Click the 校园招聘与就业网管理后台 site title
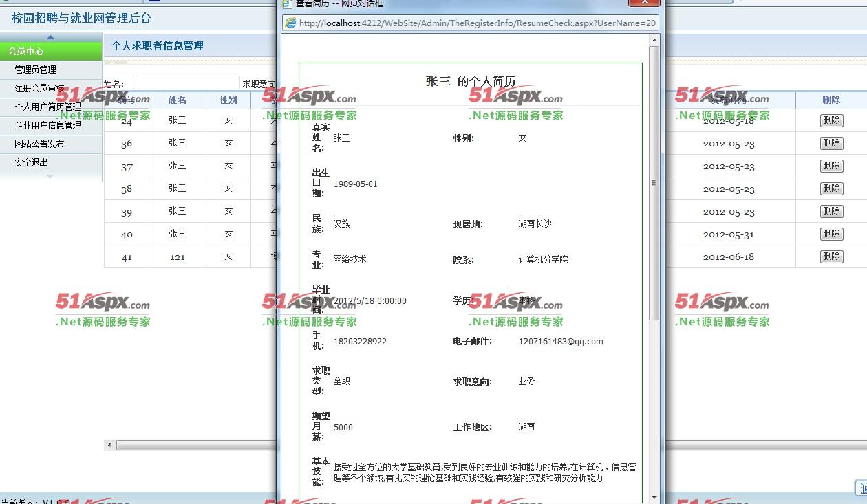This screenshot has height=504, width=867. click(x=81, y=19)
